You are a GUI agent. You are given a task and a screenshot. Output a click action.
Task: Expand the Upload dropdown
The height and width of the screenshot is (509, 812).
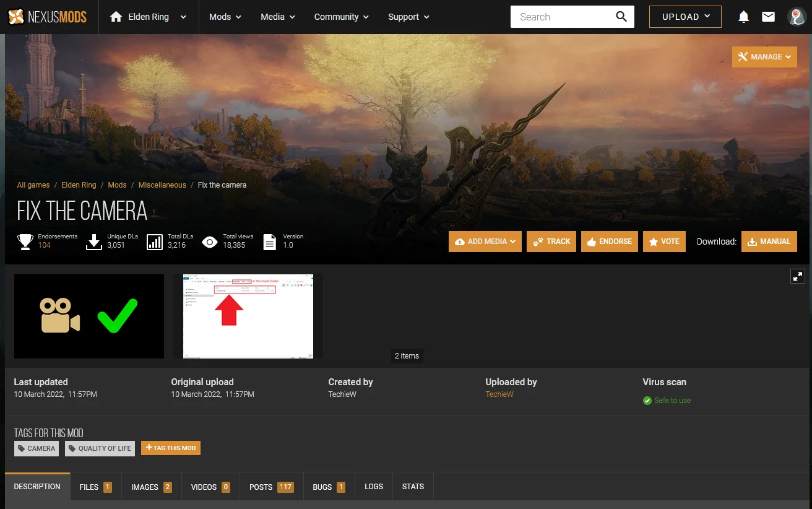coord(685,17)
